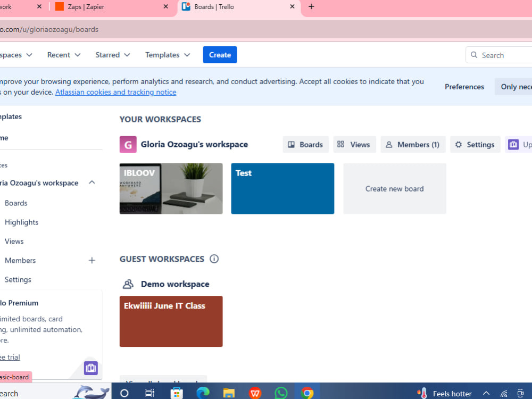Open Google Chrome from taskbar

tap(307, 393)
